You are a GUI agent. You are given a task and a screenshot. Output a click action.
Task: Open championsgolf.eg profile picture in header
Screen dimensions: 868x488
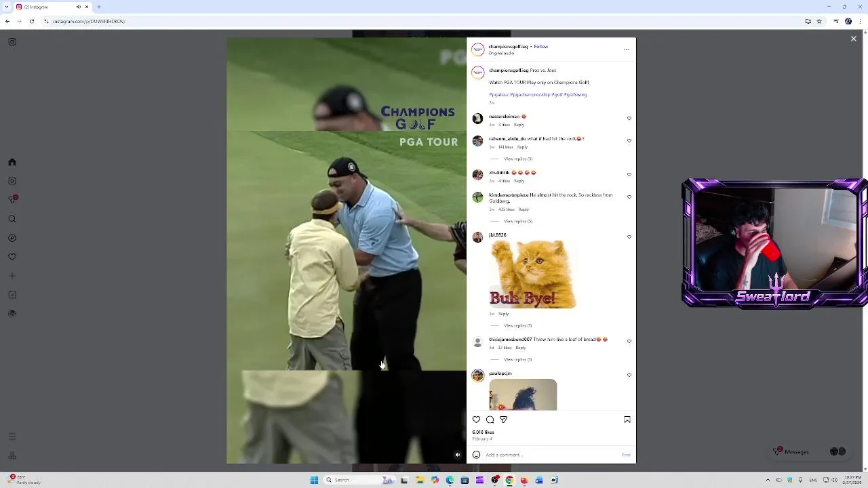(x=478, y=49)
